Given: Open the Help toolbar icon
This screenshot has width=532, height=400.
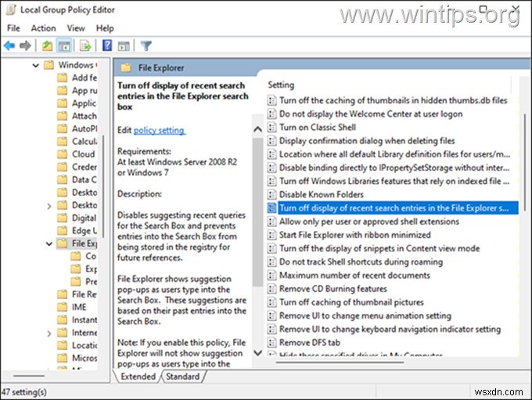Looking at the screenshot, I should (x=107, y=45).
